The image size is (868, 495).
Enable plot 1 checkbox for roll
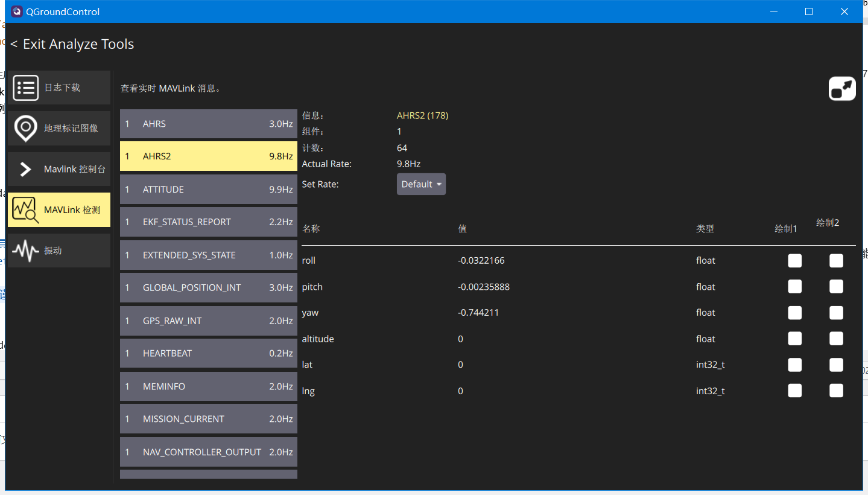pos(794,261)
